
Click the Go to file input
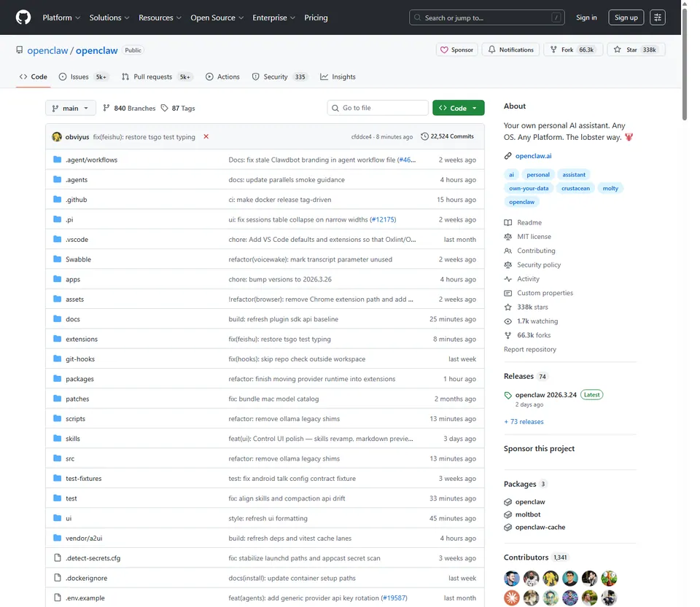[x=378, y=108]
